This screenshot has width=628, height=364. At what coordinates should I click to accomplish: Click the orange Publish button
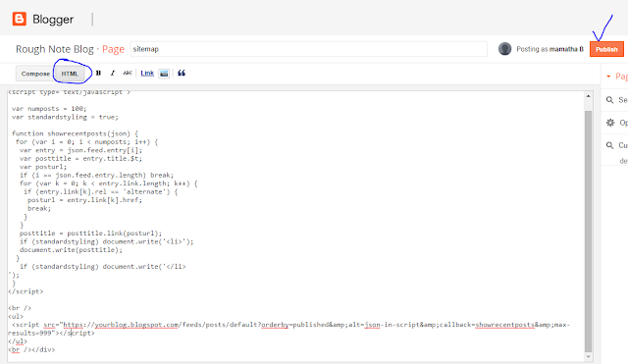(606, 49)
